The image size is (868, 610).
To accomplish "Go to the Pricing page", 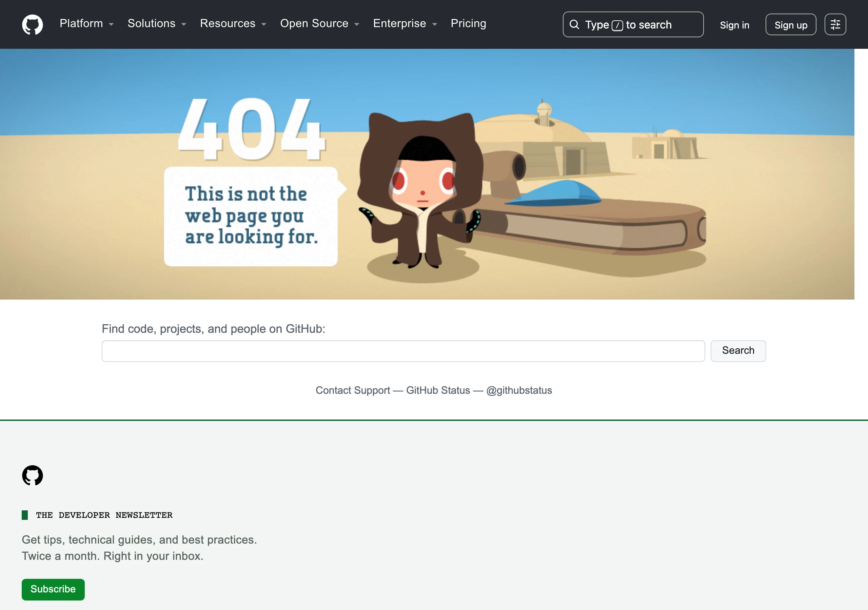I will 468,23.
